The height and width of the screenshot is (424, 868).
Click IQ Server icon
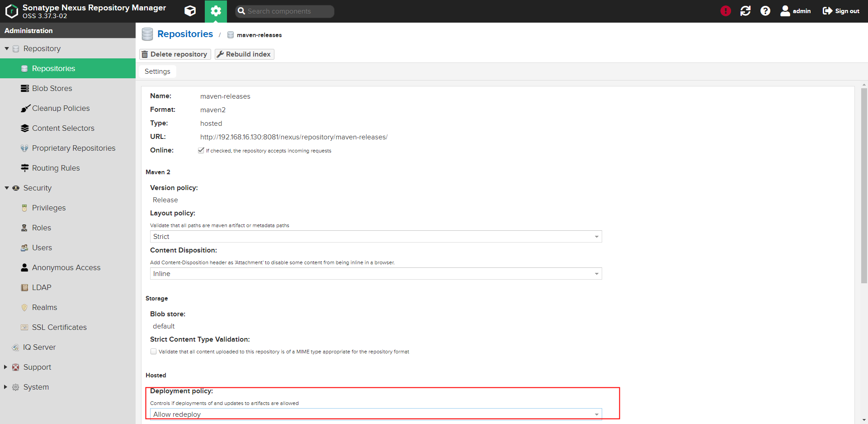(x=15, y=347)
